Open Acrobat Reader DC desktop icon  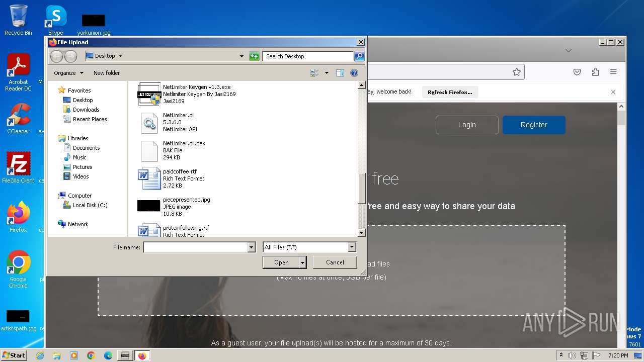(x=18, y=72)
